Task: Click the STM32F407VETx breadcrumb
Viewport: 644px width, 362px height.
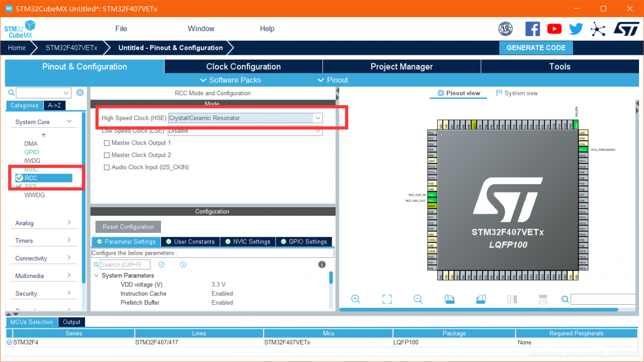Action: 71,48
